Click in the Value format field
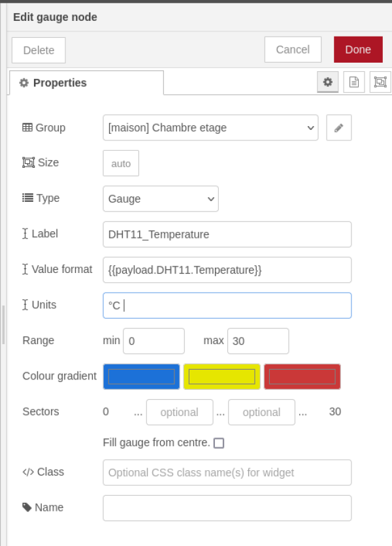 227,270
